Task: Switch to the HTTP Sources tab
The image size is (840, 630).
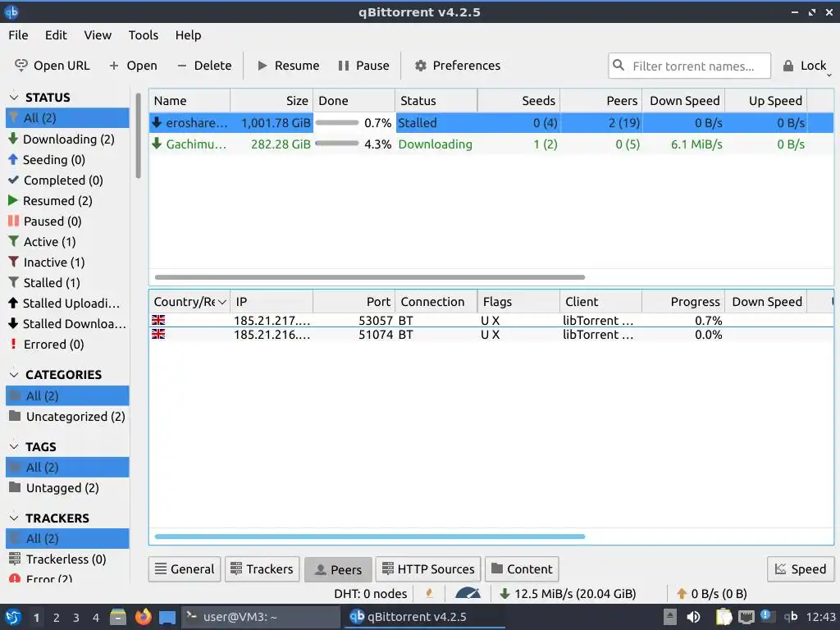Action: click(428, 569)
